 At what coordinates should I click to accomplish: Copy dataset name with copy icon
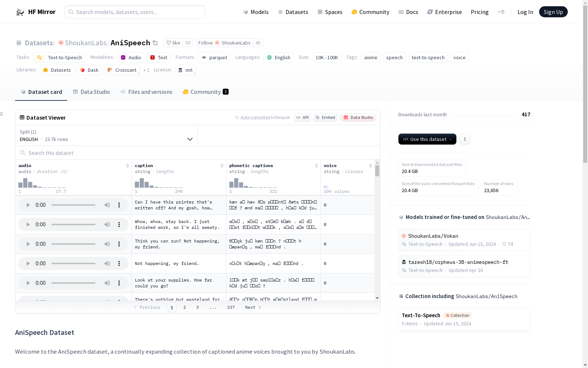(x=155, y=43)
